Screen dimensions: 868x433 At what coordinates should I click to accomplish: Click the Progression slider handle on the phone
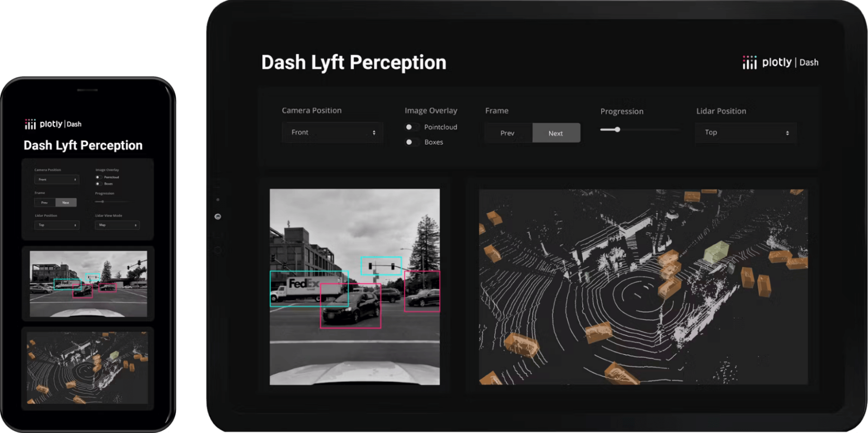pyautogui.click(x=103, y=201)
